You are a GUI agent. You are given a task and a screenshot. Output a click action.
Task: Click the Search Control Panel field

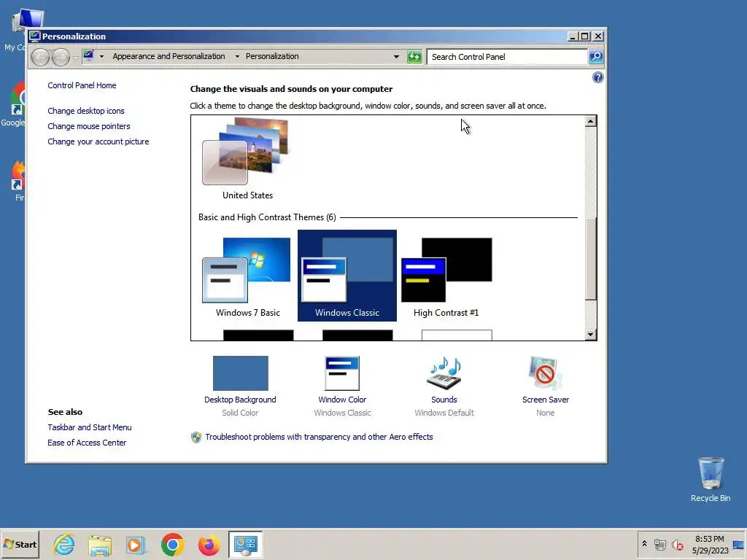507,57
